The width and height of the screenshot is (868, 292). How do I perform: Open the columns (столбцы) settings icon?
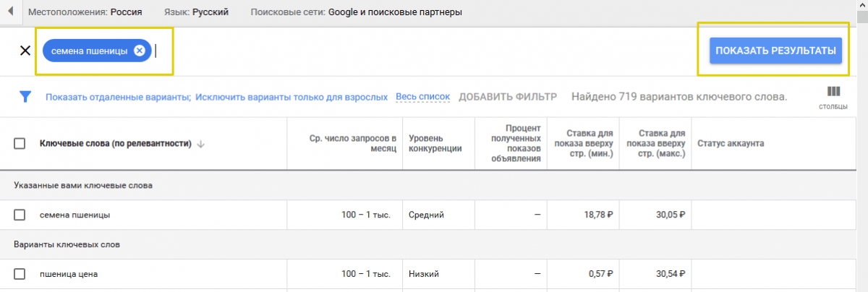tap(833, 97)
